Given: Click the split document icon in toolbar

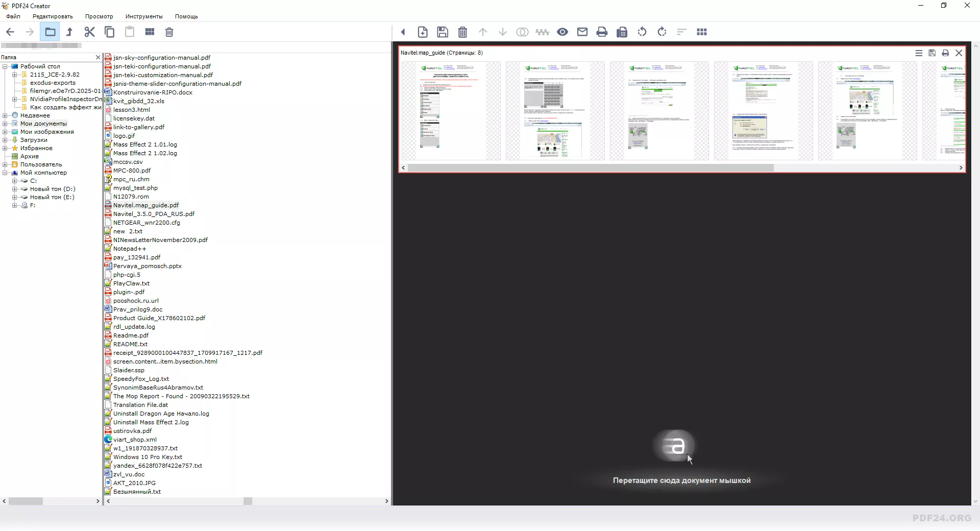Looking at the screenshot, I should coord(542,32).
